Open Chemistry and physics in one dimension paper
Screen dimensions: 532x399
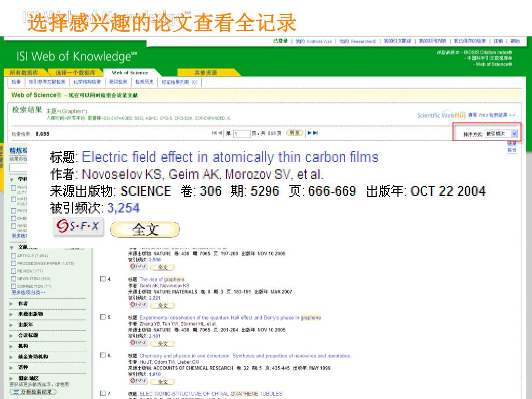click(245, 355)
